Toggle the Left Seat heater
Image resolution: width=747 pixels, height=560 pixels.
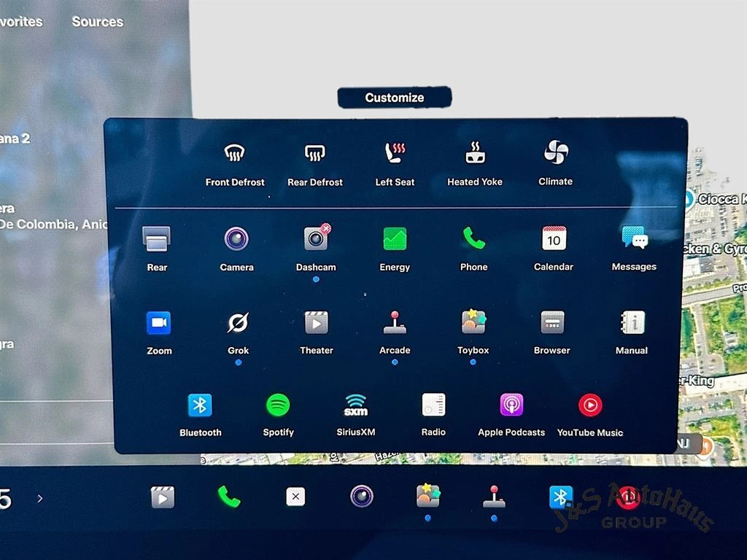(395, 154)
